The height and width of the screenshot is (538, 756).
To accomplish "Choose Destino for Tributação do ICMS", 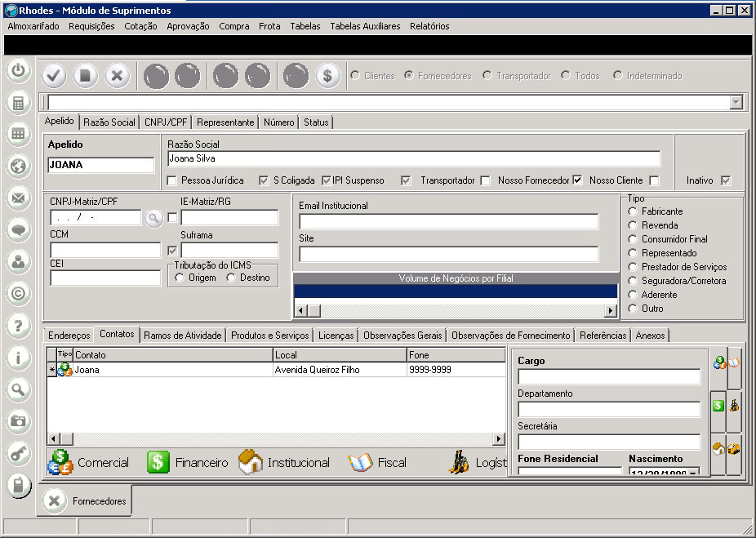I will click(231, 278).
